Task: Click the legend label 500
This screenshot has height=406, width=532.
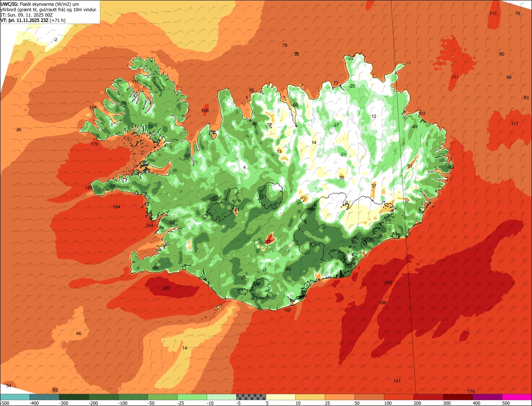Action: click(505, 403)
